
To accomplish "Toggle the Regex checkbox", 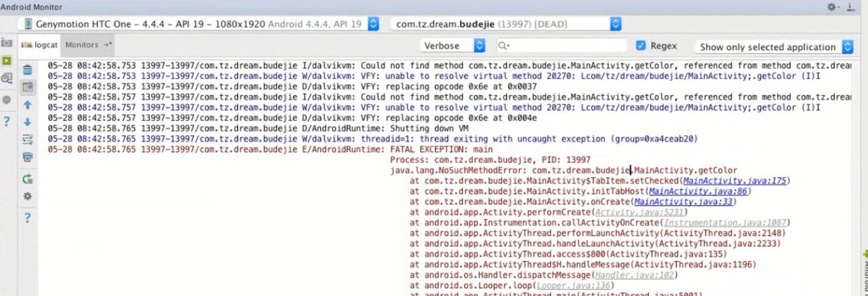I will (x=641, y=45).
